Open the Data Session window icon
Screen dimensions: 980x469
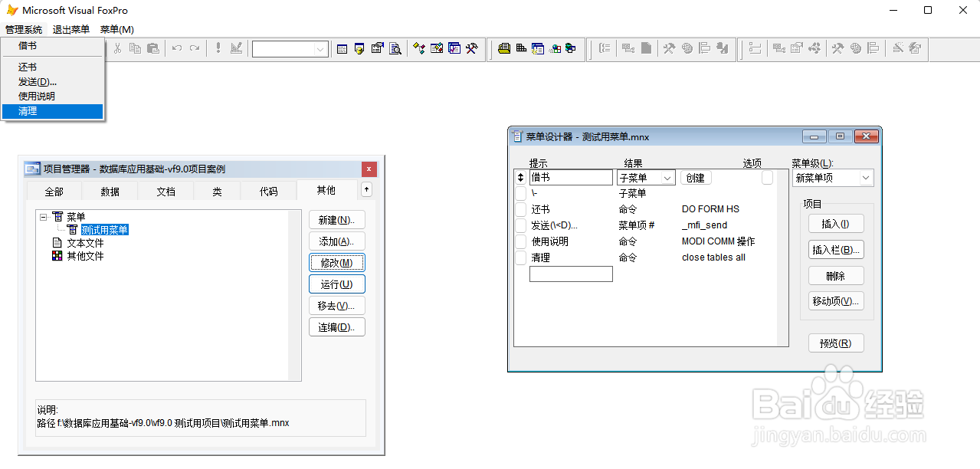[359, 48]
